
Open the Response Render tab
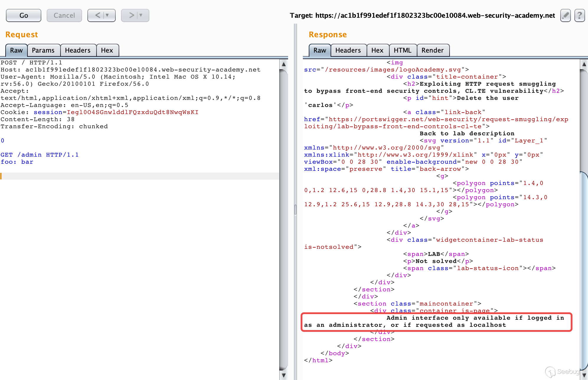(432, 50)
